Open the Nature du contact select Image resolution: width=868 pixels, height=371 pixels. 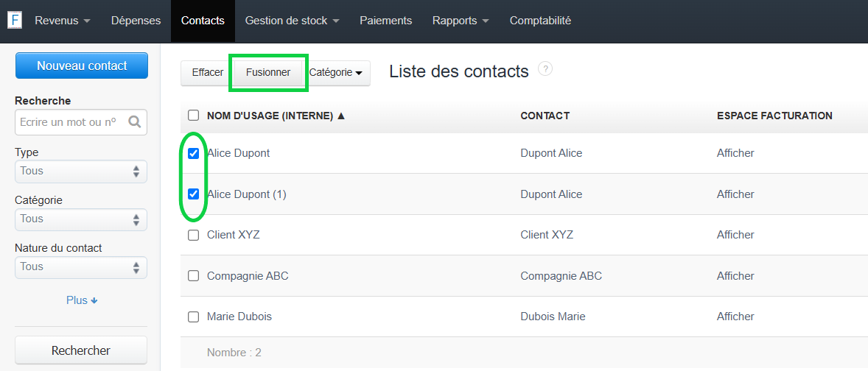tap(81, 267)
